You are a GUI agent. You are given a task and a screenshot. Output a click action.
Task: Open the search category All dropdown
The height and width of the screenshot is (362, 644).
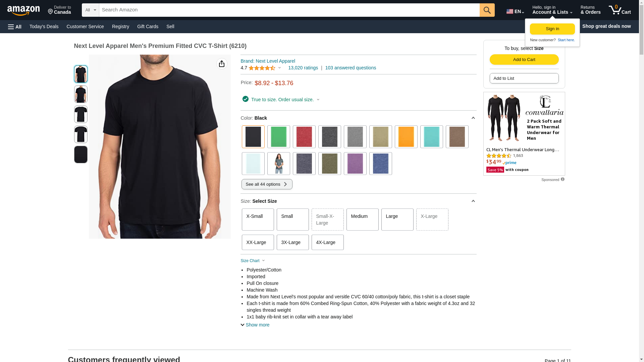click(x=91, y=10)
